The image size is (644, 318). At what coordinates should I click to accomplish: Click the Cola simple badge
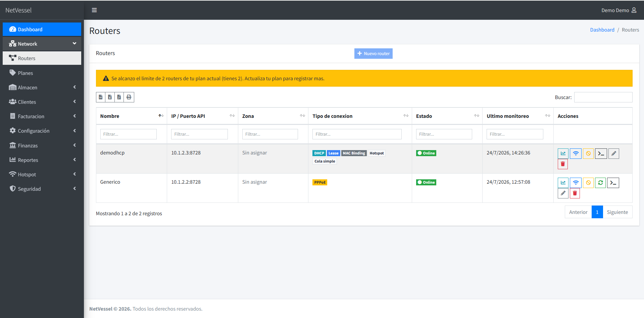(x=325, y=161)
